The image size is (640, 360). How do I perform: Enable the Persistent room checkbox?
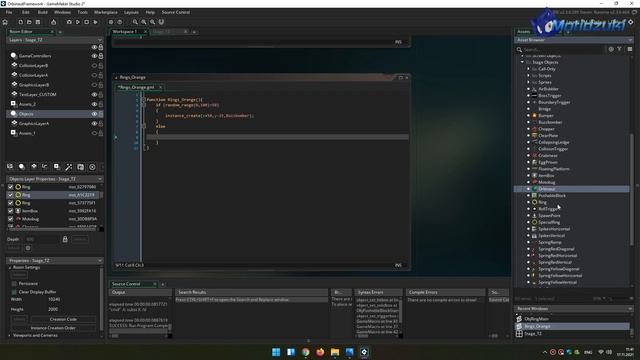(14, 284)
